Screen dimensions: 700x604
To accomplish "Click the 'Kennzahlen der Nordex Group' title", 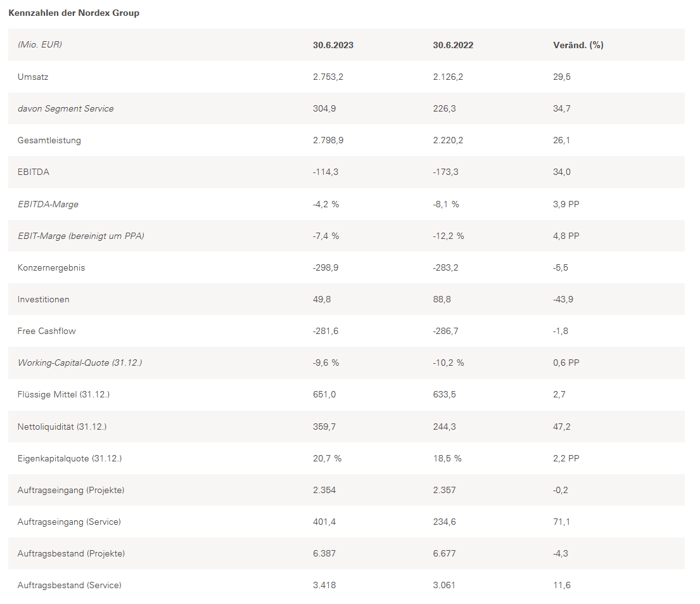I will [73, 13].
